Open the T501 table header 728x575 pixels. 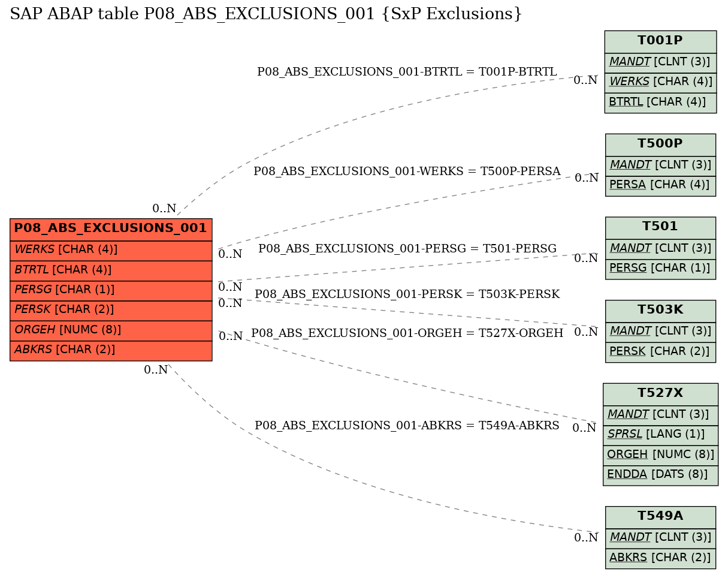[660, 228]
